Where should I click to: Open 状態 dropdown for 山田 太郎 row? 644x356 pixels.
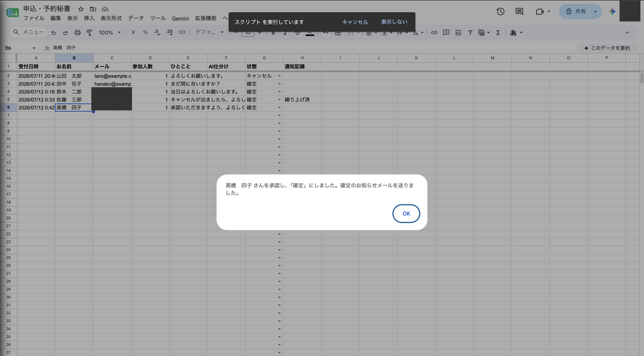click(279, 76)
